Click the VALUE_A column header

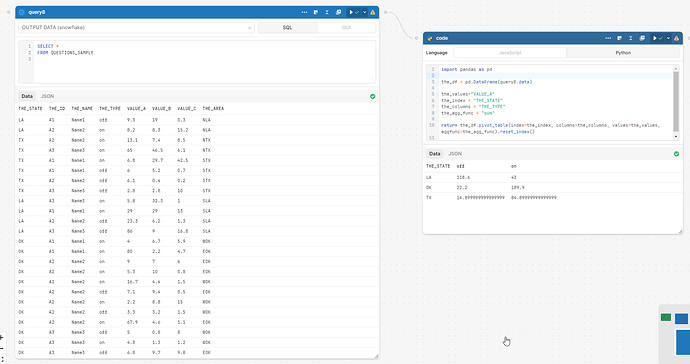coord(136,109)
